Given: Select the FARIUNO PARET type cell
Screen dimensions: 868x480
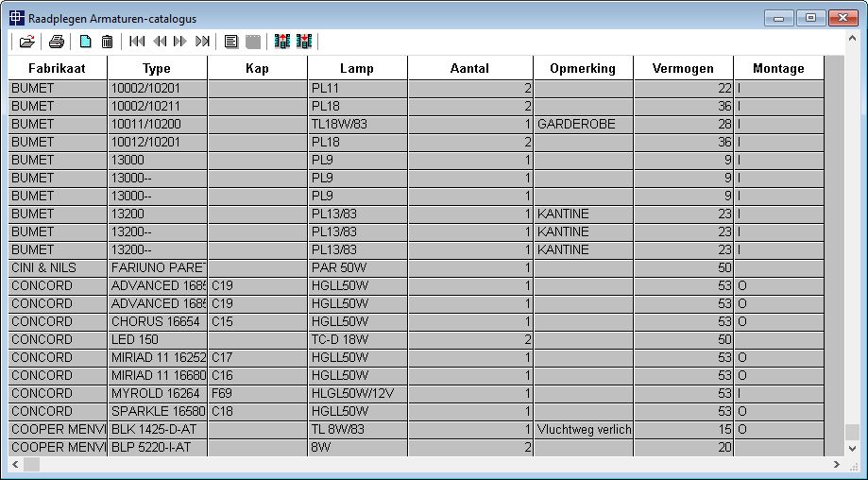Looking at the screenshot, I should [x=157, y=268].
